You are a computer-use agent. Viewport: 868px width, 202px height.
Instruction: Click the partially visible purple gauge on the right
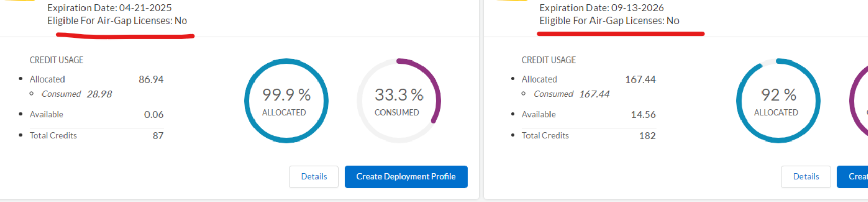tap(859, 101)
